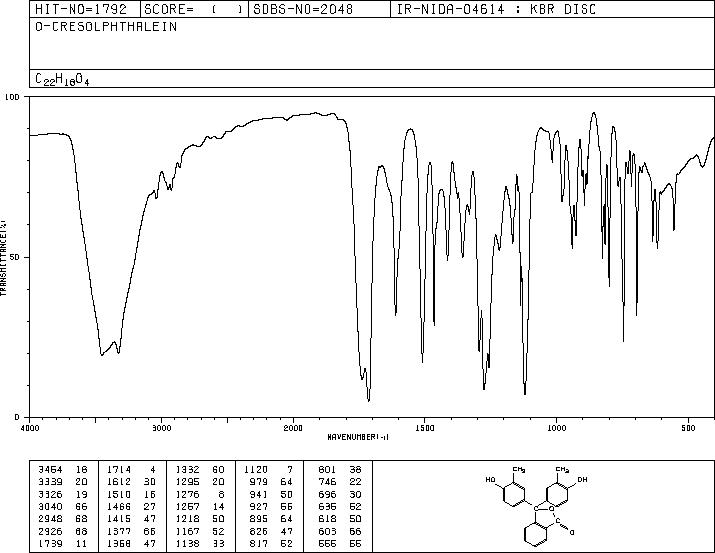Viewport: 715px width, 553px height.
Task: Click the 1368 peak table entry
Action: [x=119, y=544]
